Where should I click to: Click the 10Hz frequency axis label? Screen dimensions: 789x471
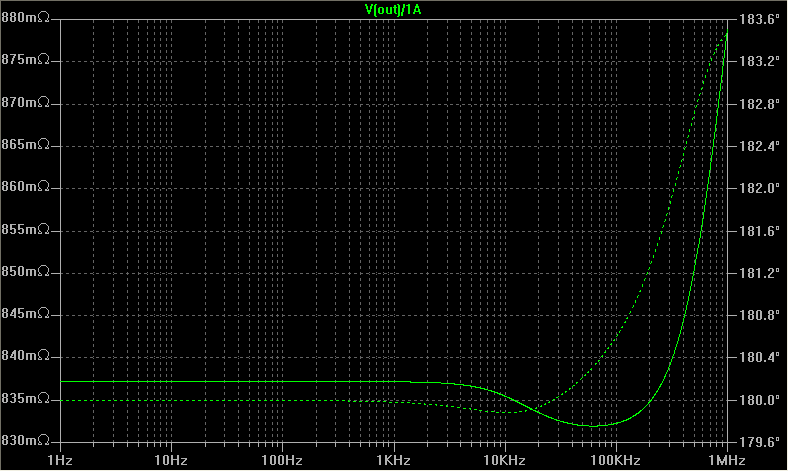(171, 460)
